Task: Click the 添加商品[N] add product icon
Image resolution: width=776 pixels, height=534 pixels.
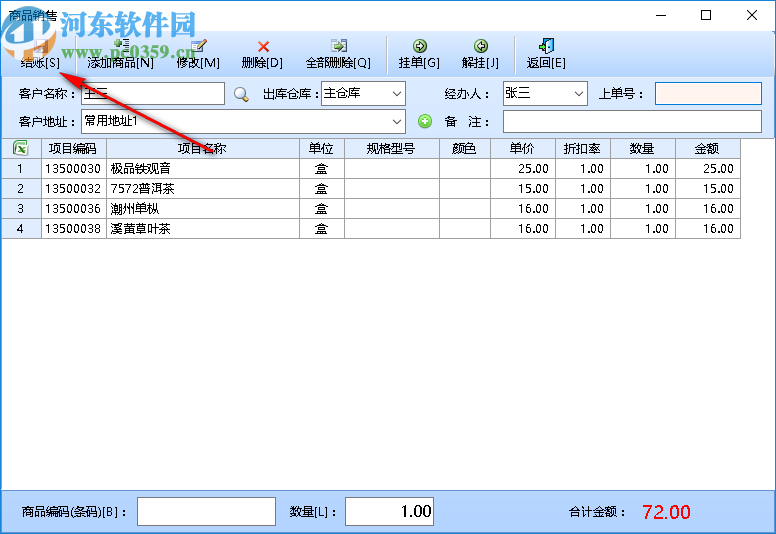Action: 121,46
